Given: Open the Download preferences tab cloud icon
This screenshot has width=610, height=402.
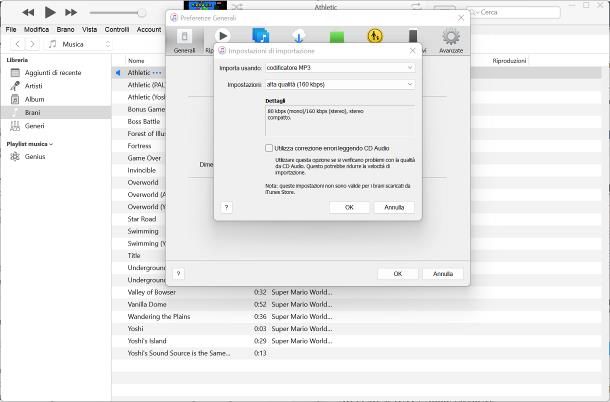Looking at the screenshot, I should tap(299, 36).
